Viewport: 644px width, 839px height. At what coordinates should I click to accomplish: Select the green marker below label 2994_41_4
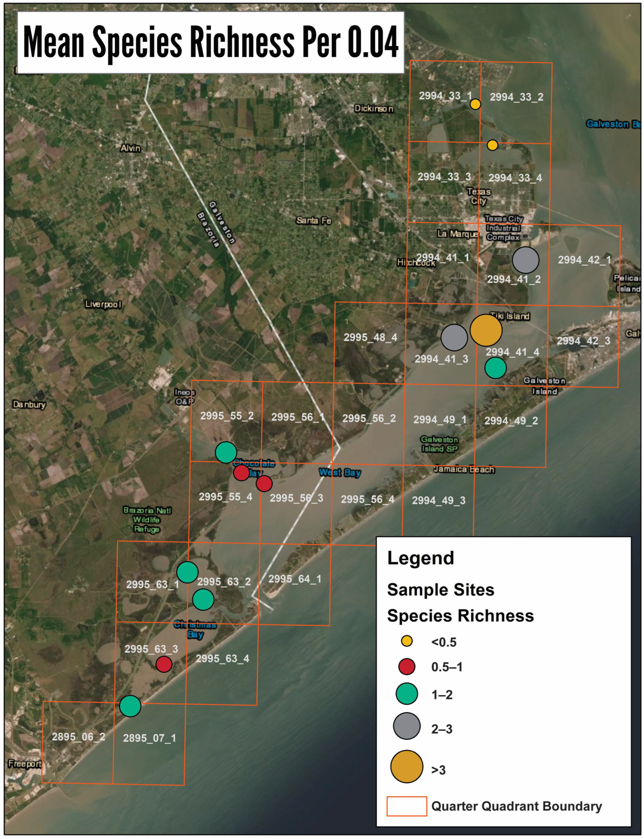(495, 368)
